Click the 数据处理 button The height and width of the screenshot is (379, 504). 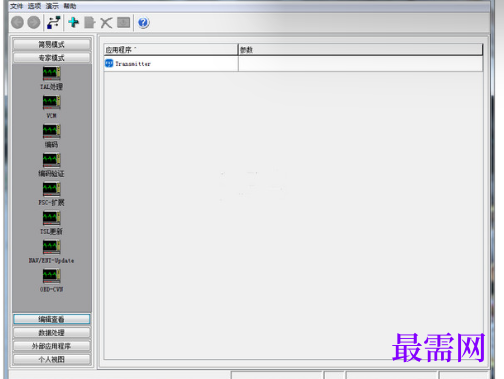52,333
